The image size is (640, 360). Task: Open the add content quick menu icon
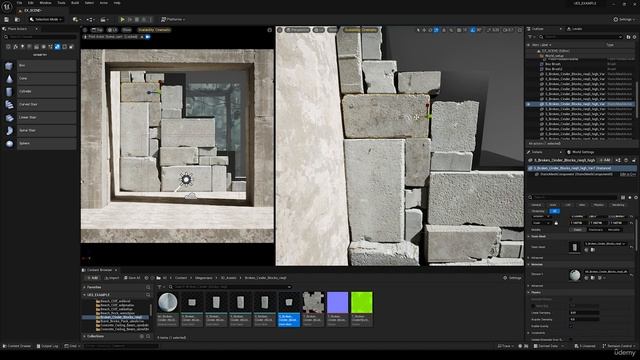tap(76, 19)
